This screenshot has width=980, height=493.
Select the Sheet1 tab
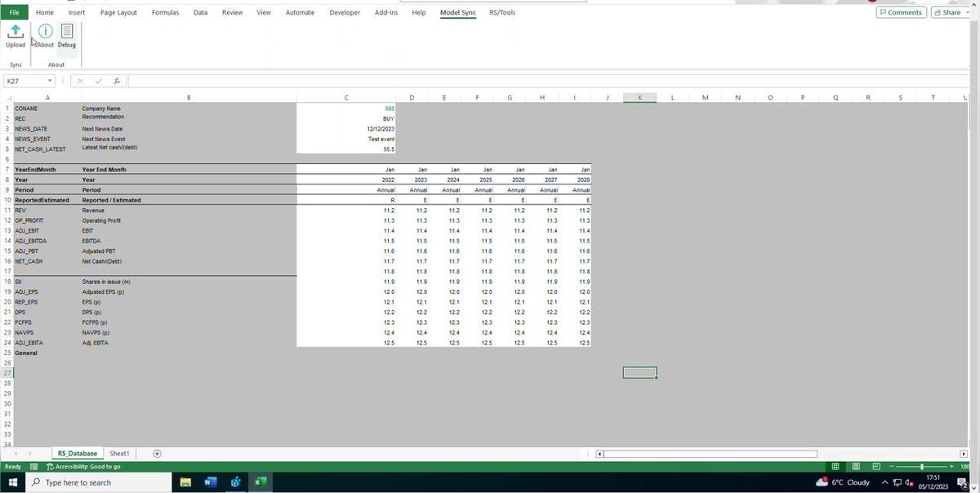[119, 453]
